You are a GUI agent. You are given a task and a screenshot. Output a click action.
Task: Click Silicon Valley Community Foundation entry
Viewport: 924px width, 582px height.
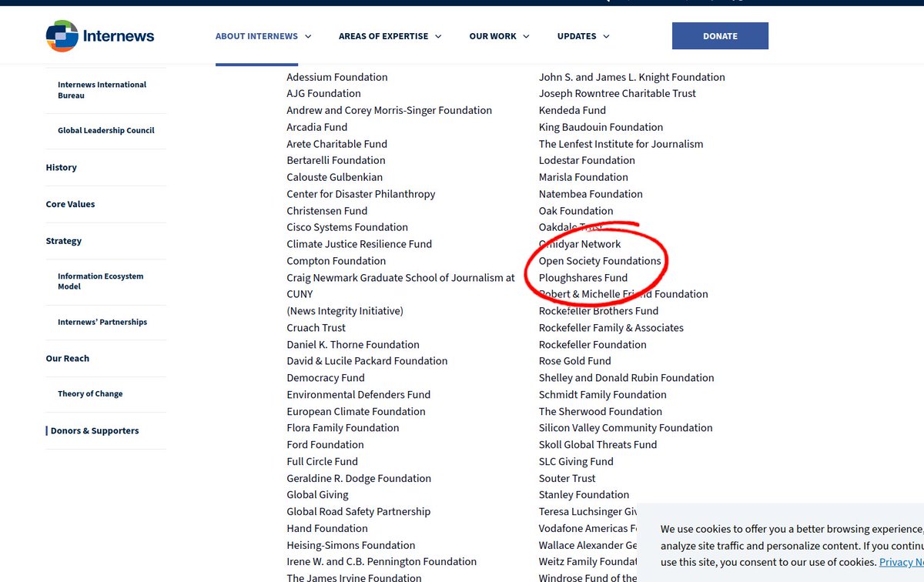626,428
